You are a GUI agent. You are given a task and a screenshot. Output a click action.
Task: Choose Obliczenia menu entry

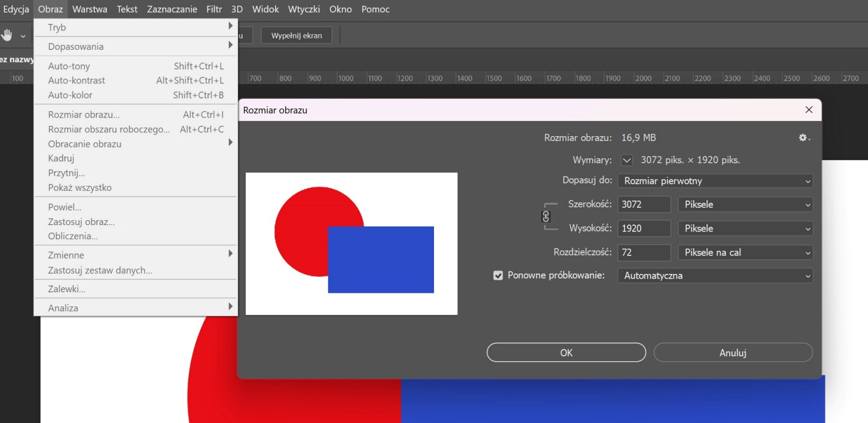[x=136, y=236]
